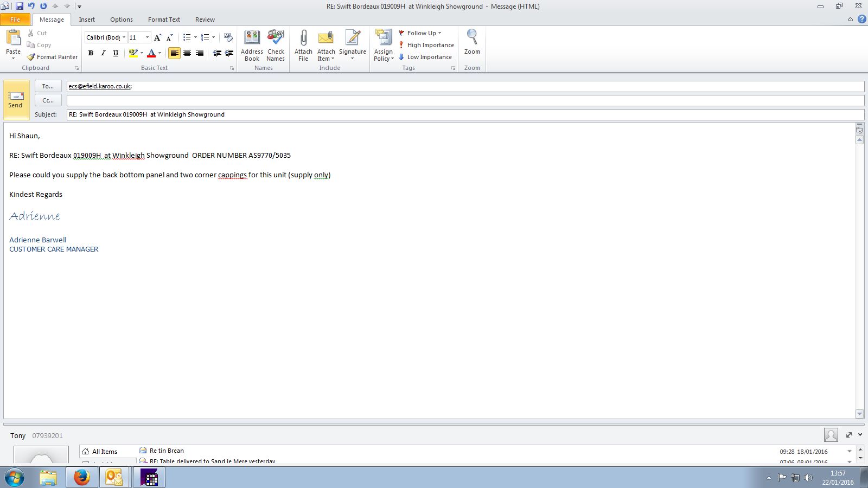This screenshot has height=488, width=868.
Task: Open the Basic Text dialog launcher
Action: click(232, 68)
